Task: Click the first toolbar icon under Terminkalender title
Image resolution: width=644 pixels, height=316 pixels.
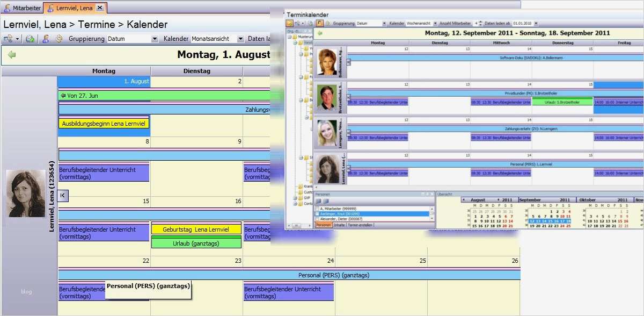Action: pos(289,24)
